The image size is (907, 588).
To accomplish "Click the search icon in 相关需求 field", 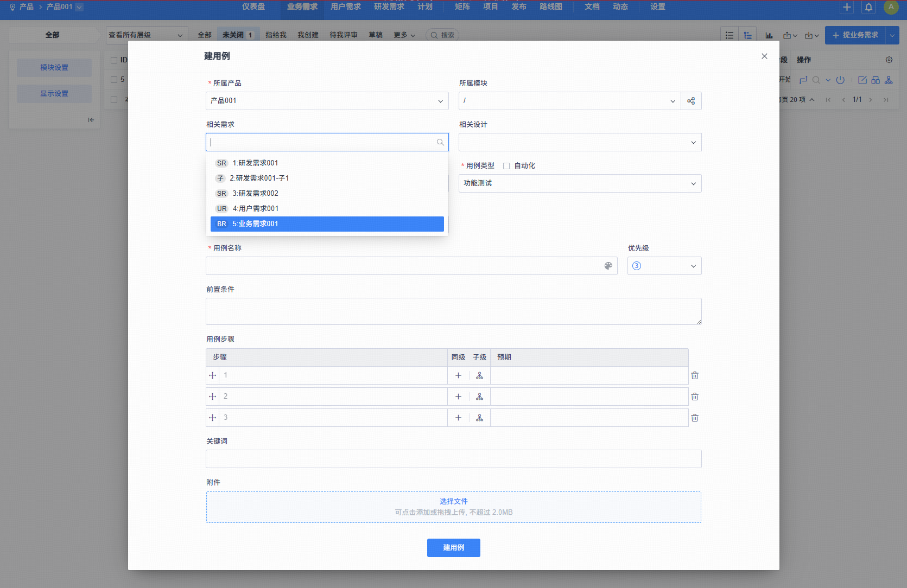I will [440, 142].
